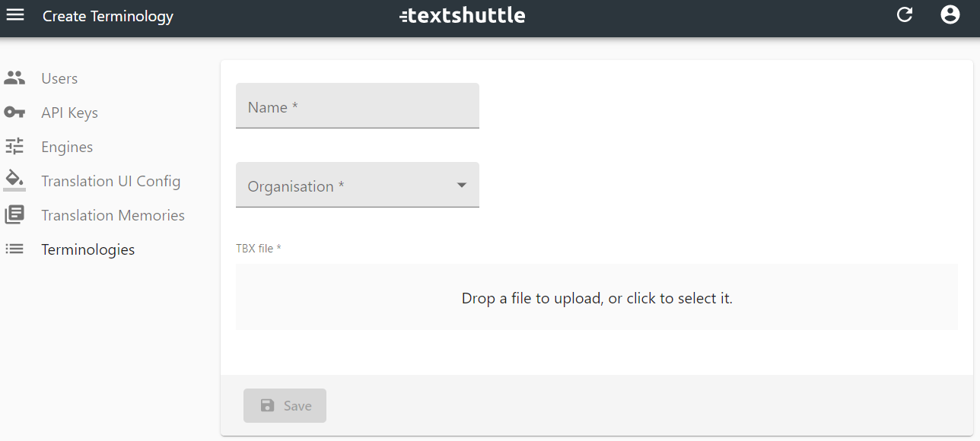This screenshot has width=980, height=441.
Task: Click the API Keys key icon
Action: [x=14, y=113]
